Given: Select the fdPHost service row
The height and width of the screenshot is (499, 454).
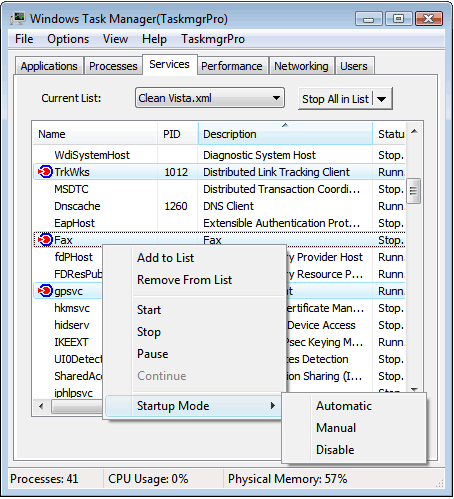Looking at the screenshot, I should 73,257.
